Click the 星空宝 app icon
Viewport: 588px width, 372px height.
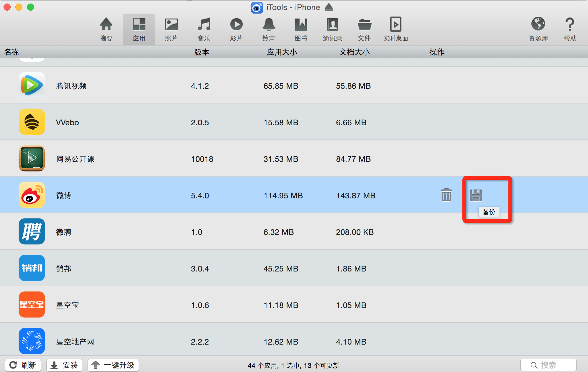(x=32, y=304)
